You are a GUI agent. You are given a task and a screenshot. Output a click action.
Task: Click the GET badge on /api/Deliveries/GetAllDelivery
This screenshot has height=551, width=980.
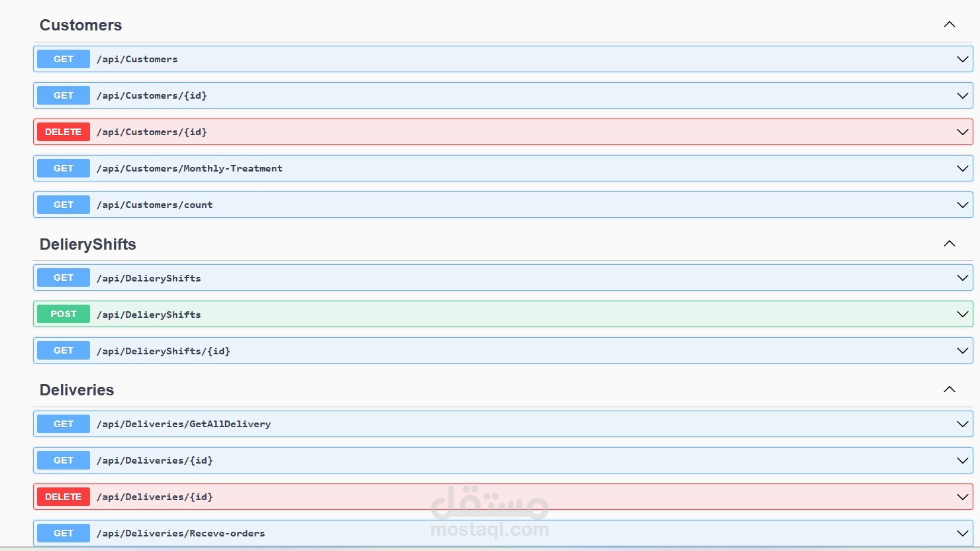point(63,424)
